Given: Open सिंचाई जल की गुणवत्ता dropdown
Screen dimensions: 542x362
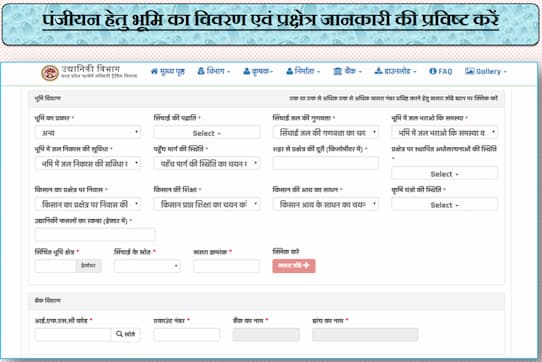Looking at the screenshot, I should (x=326, y=132).
